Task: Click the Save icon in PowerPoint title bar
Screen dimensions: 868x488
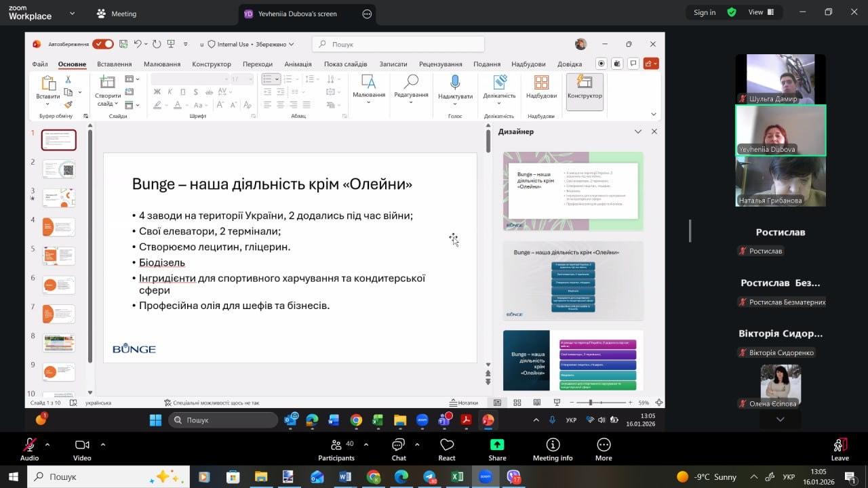Action: (x=123, y=44)
